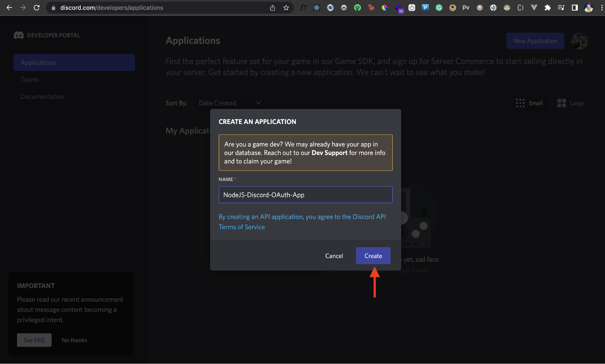Click the See FAQ button in important notice
605x364 pixels.
click(34, 340)
